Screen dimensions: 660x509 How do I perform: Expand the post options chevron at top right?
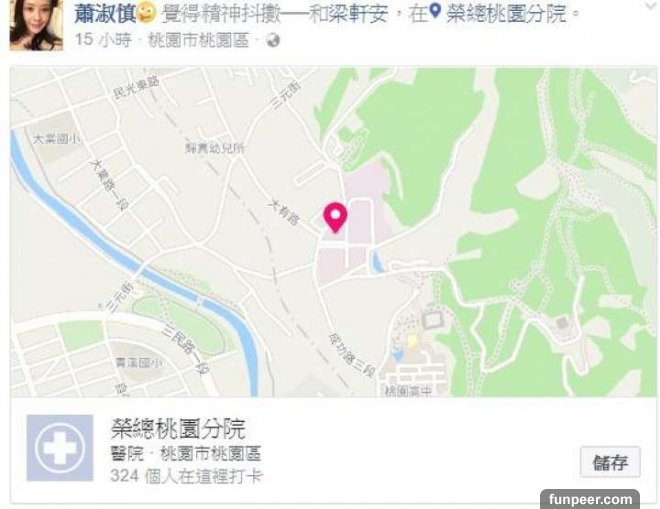[x=651, y=5]
